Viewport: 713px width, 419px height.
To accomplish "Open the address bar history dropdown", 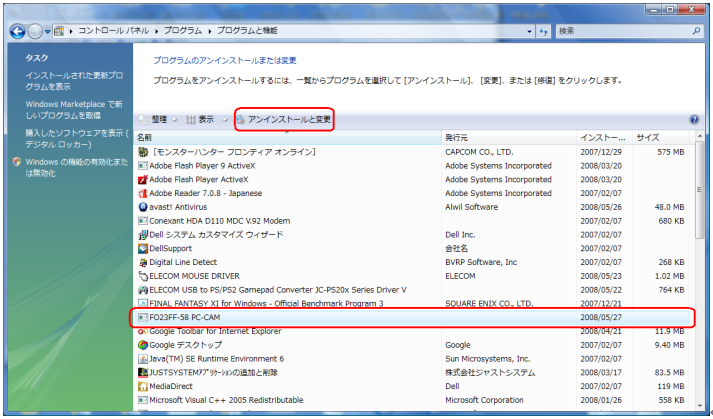I will (x=529, y=31).
